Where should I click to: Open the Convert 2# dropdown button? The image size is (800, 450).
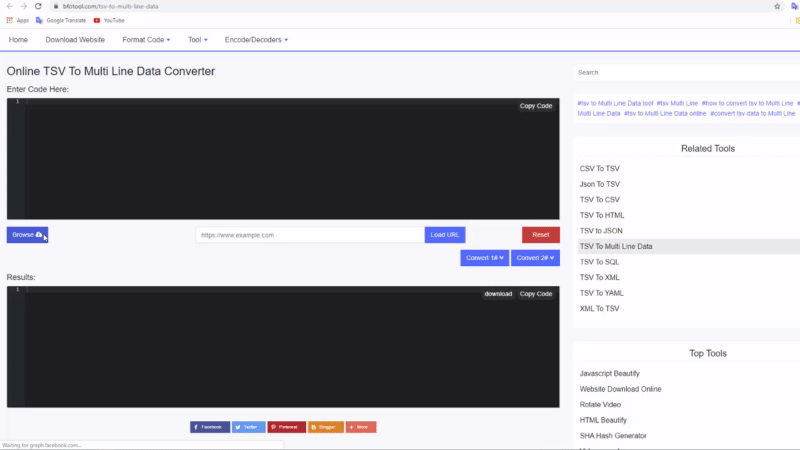[x=537, y=258]
